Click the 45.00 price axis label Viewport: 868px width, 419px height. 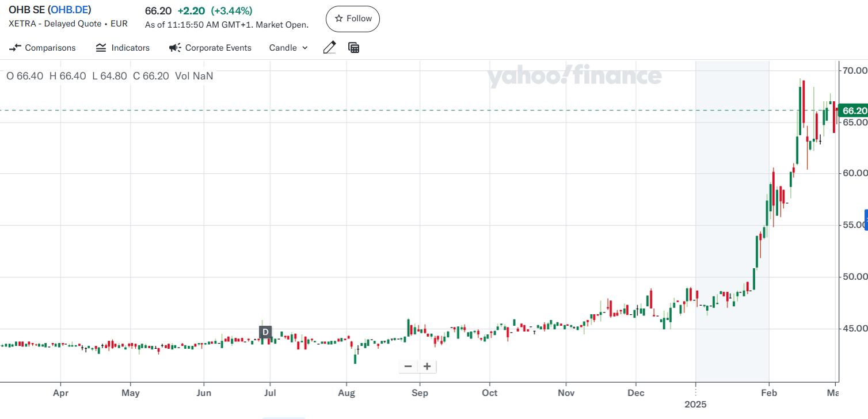[x=854, y=329]
